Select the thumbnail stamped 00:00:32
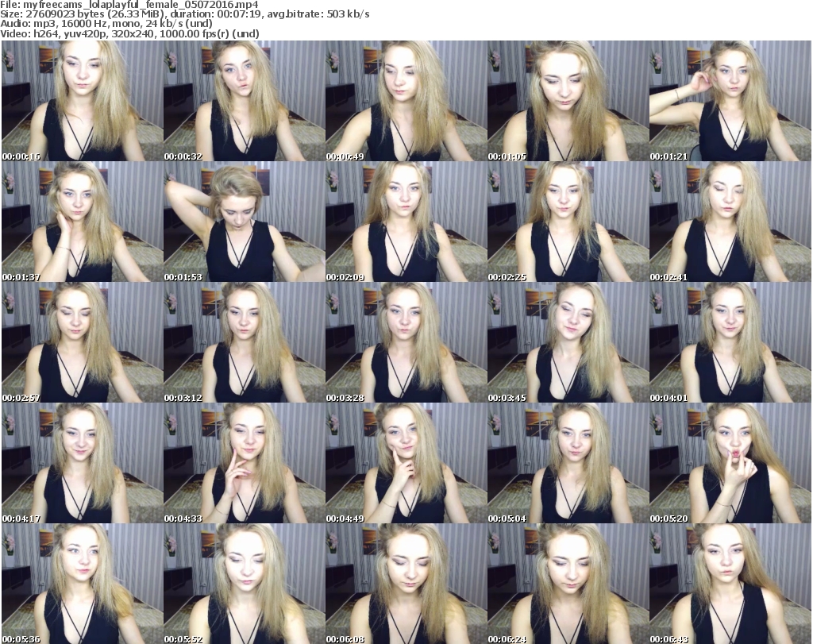Image resolution: width=813 pixels, height=644 pixels. pos(245,101)
